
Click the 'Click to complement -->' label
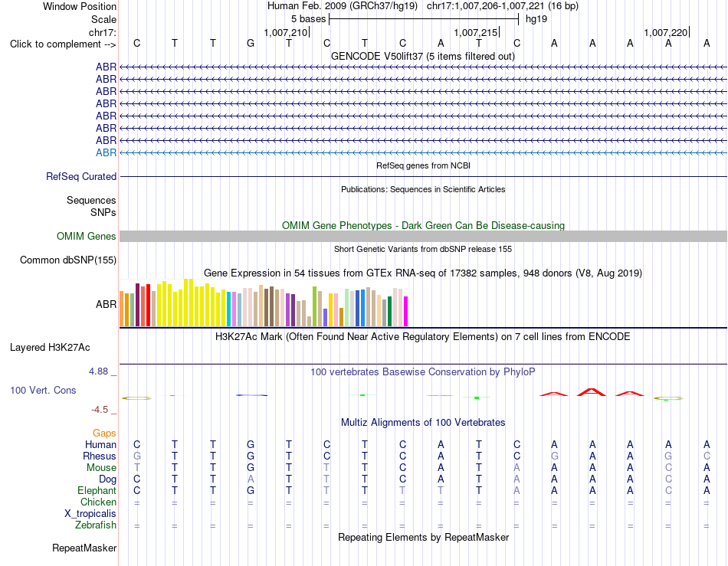click(x=63, y=44)
